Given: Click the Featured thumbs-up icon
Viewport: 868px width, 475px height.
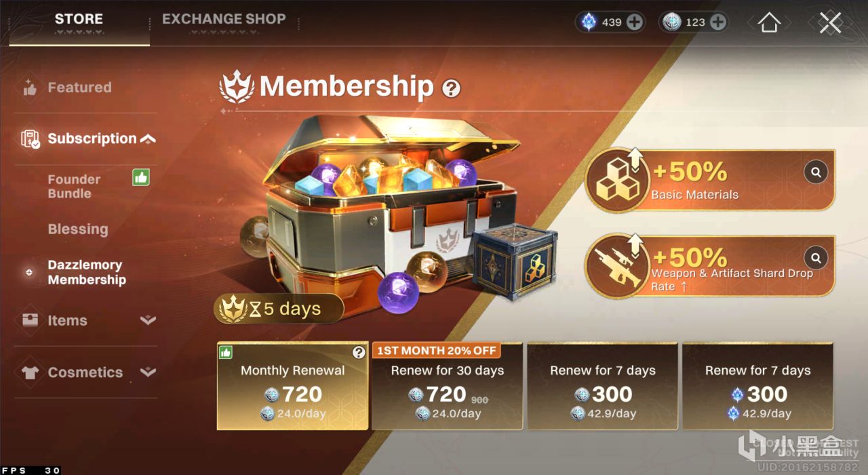Looking at the screenshot, I should click(30, 88).
